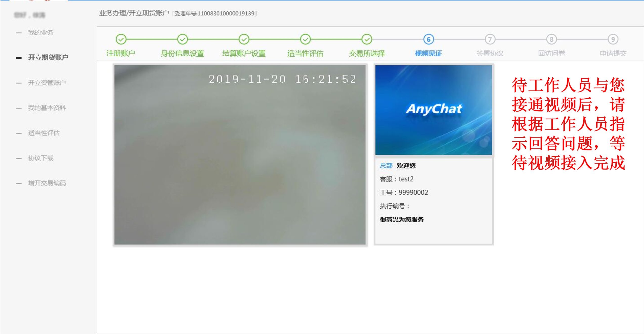Click the 结算账户设置 step checkmark icon
This screenshot has width=644, height=334.
pyautogui.click(x=244, y=39)
